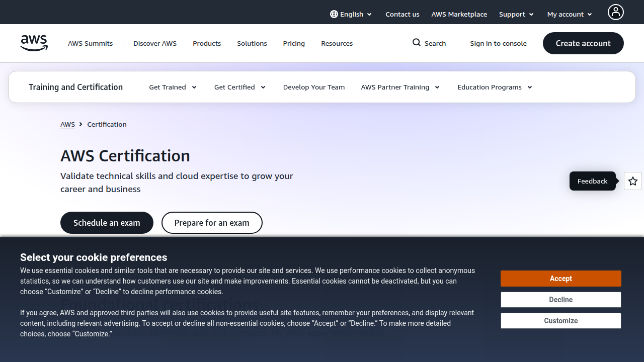The width and height of the screenshot is (644, 362).
Task: Click Select your cookie preferences heading
Action: pos(94,257)
